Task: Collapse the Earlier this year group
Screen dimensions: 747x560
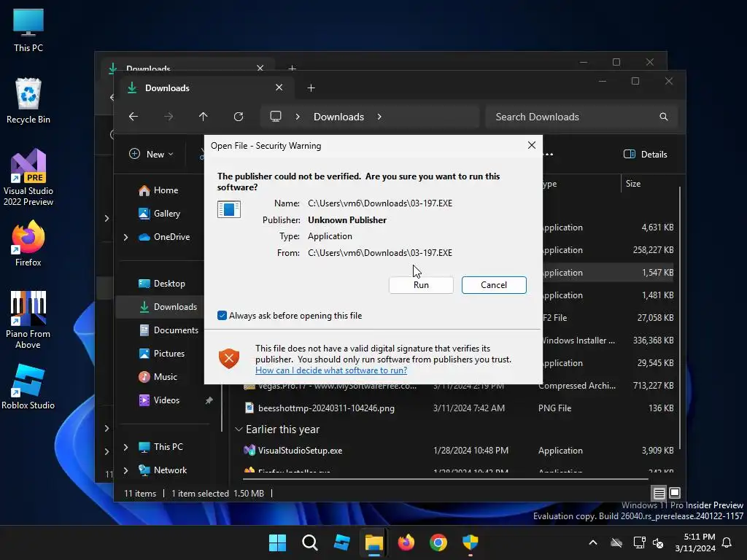Action: pos(239,429)
